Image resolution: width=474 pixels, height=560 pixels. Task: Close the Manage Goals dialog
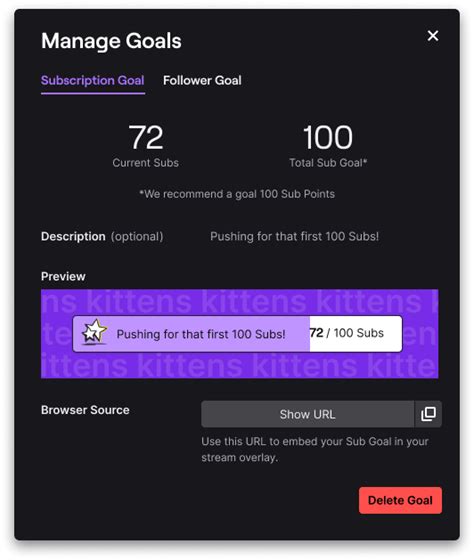[433, 36]
